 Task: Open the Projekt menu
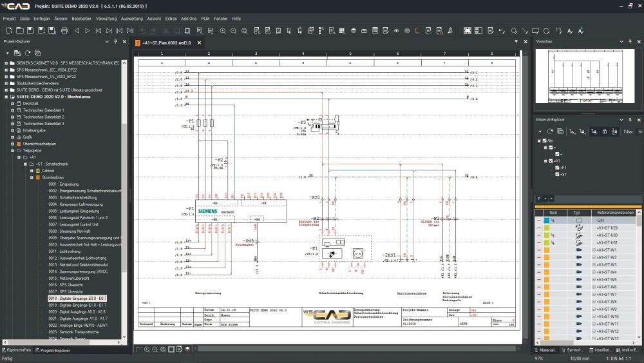[9, 19]
